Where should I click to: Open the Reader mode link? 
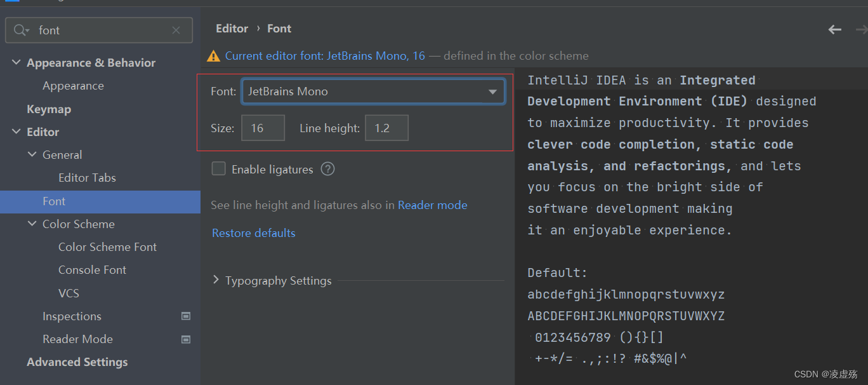(x=432, y=205)
